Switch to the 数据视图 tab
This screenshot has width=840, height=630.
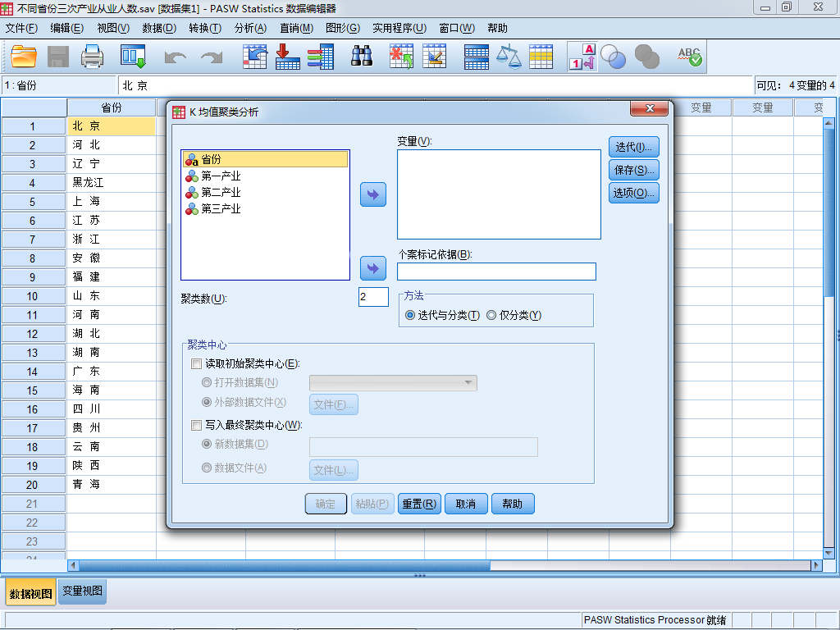coord(31,594)
